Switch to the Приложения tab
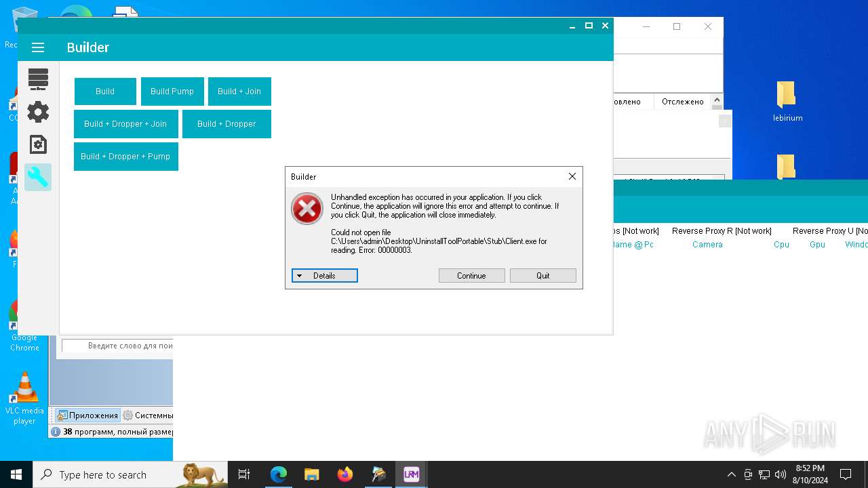Viewport: 868px width, 488px height. pyautogui.click(x=87, y=415)
